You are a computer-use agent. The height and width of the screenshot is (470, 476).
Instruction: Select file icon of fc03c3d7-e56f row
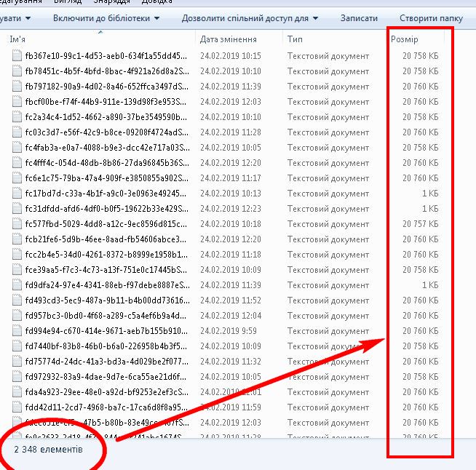[x=17, y=132]
